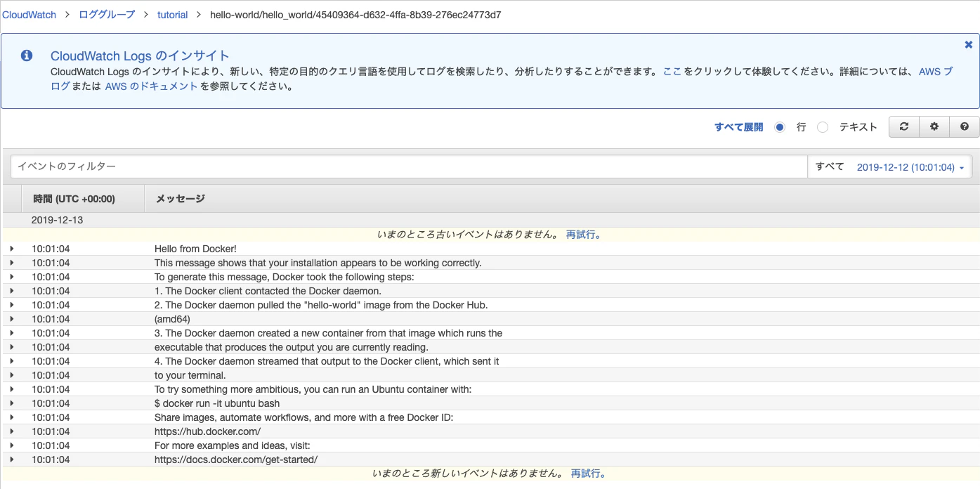
Task: Click the help question mark icon
Action: pos(965,126)
